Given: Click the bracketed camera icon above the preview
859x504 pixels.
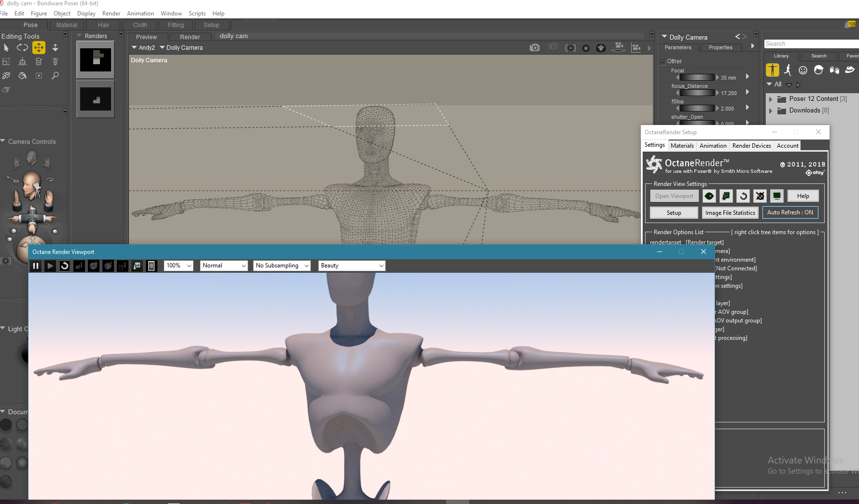Looking at the screenshot, I should [x=570, y=48].
